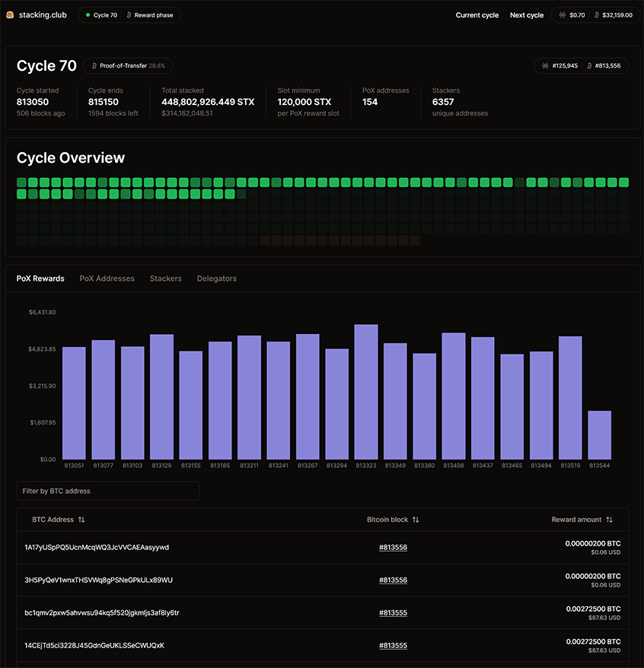Click the green status dot beside Cycle 70

point(88,15)
